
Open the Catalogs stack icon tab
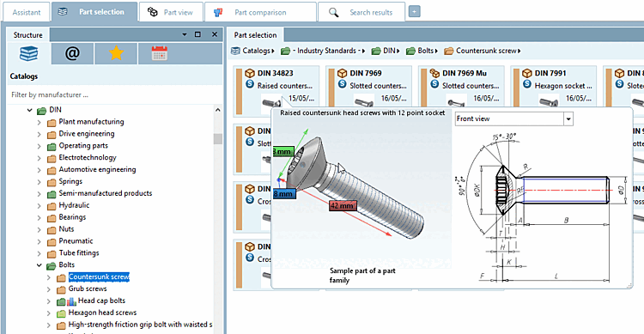(28, 53)
